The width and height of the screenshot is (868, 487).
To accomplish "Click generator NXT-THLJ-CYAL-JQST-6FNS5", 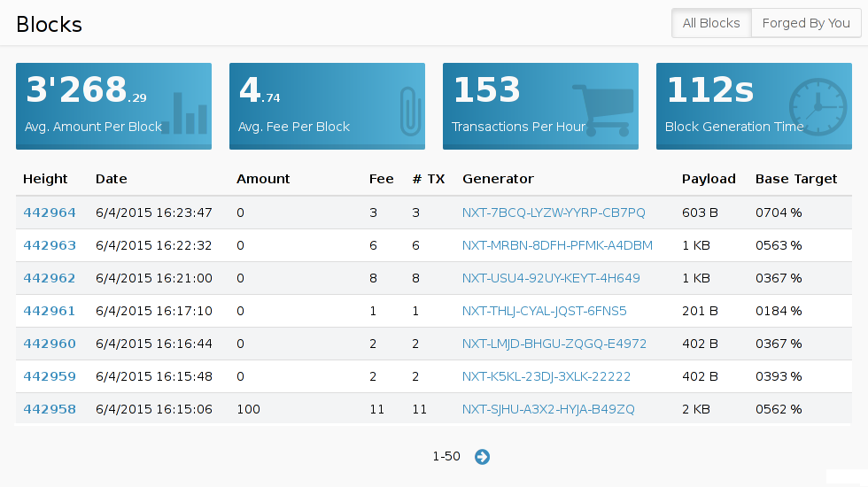I will coord(544,311).
